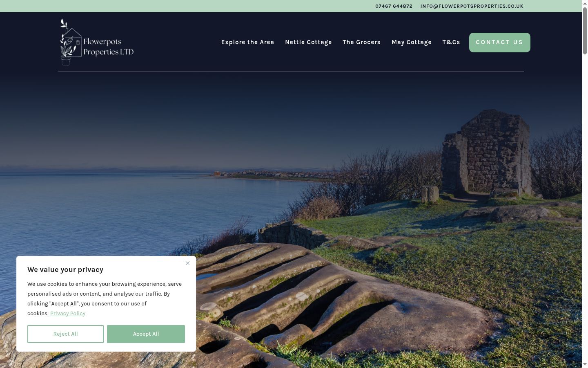
Task: Open the T&Cs page
Action: [x=451, y=42]
